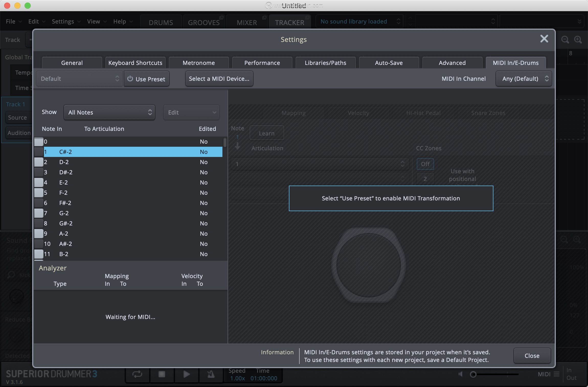Screen dimensions: 588x387
Task: Switch to the Metronome settings tab
Action: coord(199,63)
